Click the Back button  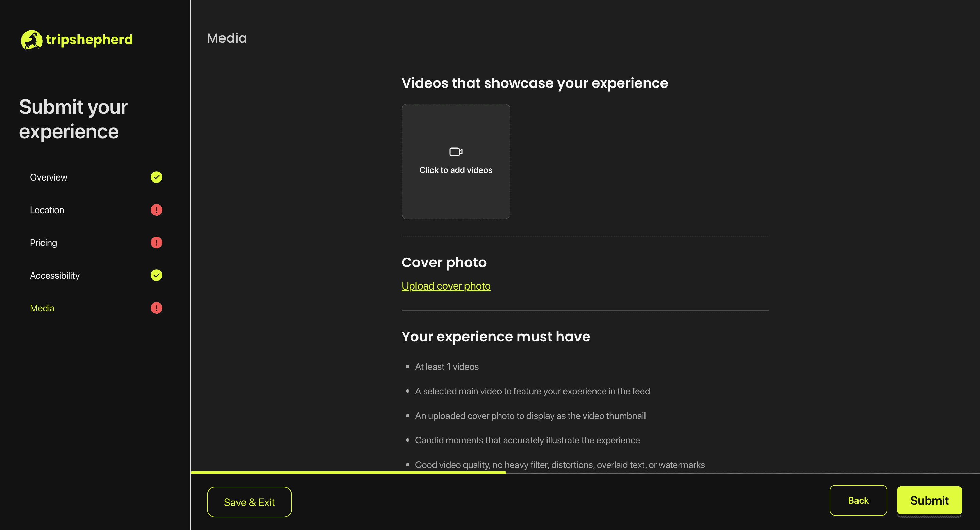coord(858,500)
